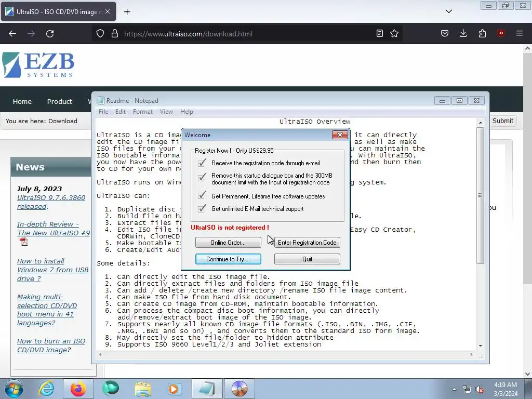This screenshot has width=532, height=399.
Task: Toggle 'Get Permanent, Lifetime free software updates' checkbox
Action: click(x=202, y=196)
